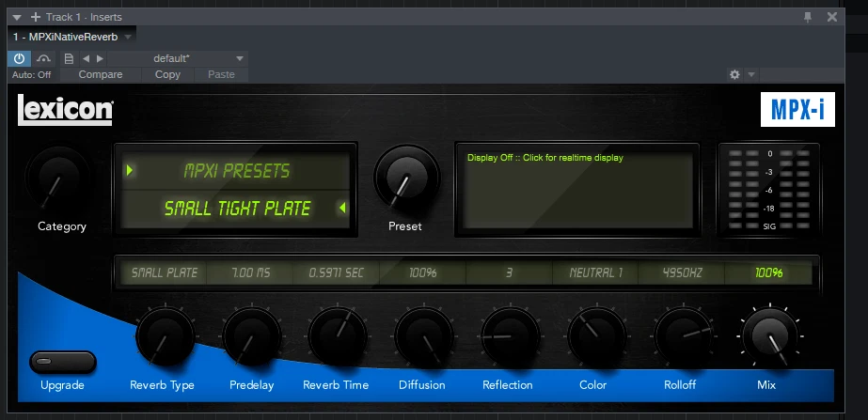
Task: Expand the arrow beside the gear icon
Action: coord(751,74)
